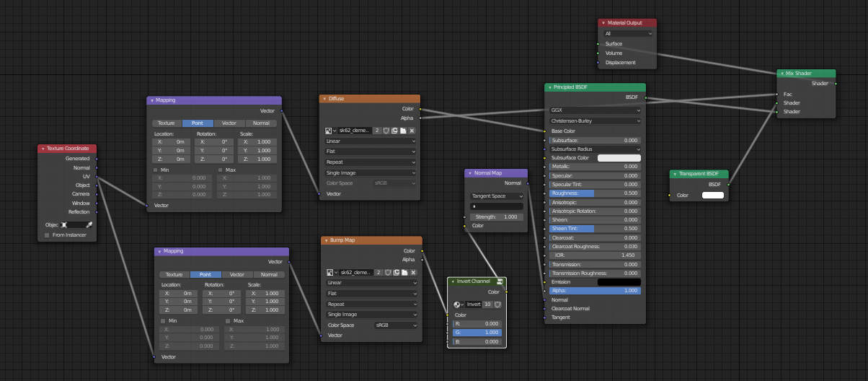The image size is (868, 381).
Task: Open Flat projection dropdown in Diffuse node
Action: pos(371,152)
